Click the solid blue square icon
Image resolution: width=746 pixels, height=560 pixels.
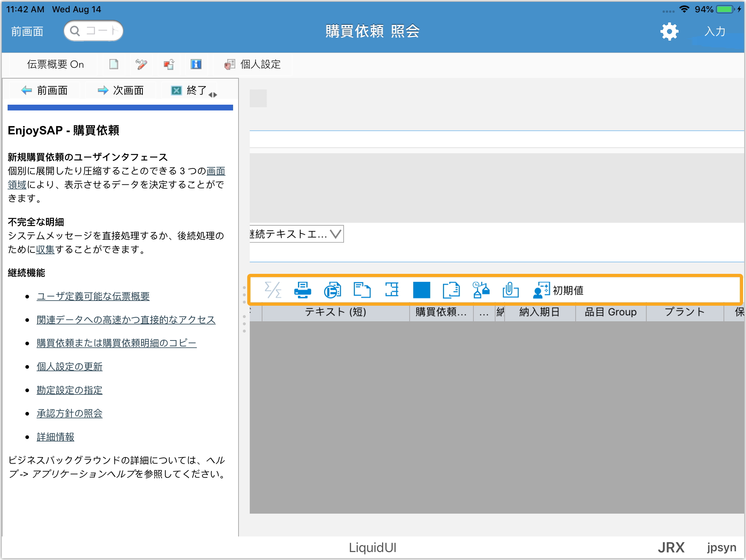[x=421, y=290]
